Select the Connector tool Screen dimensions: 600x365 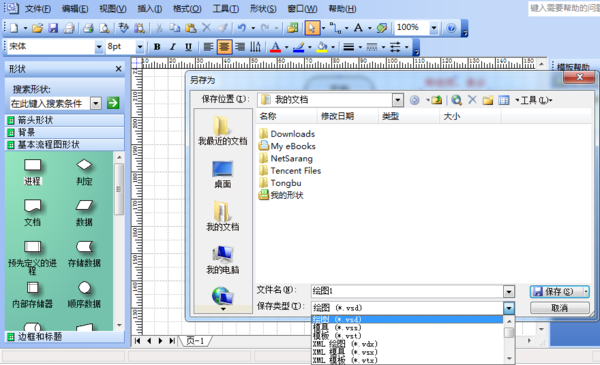pos(336,28)
